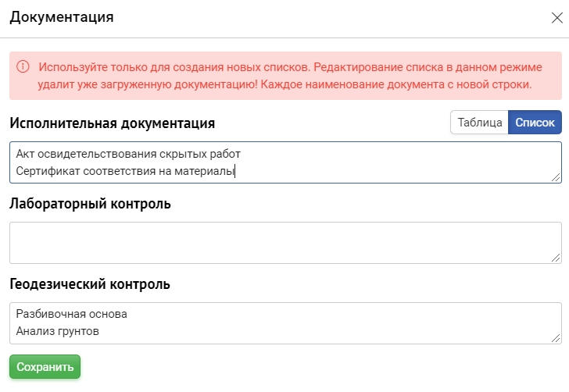
Task: Click the red warning info icon
Action: point(23,67)
